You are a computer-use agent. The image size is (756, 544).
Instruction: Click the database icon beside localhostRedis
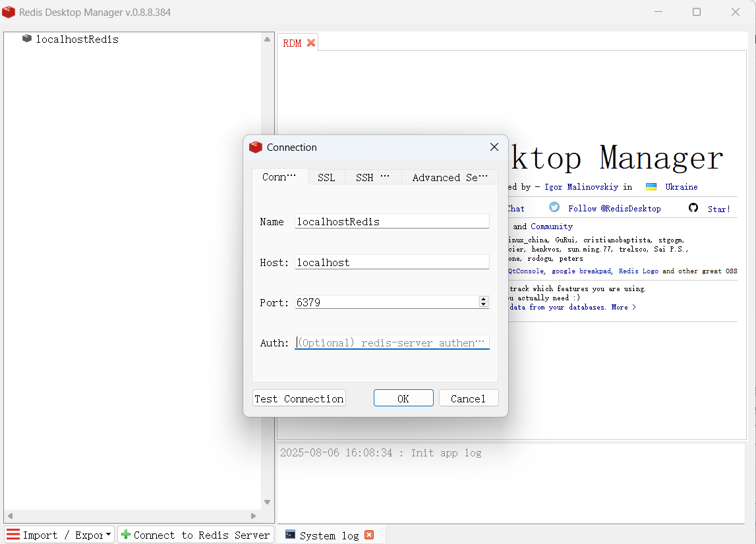pyautogui.click(x=27, y=38)
